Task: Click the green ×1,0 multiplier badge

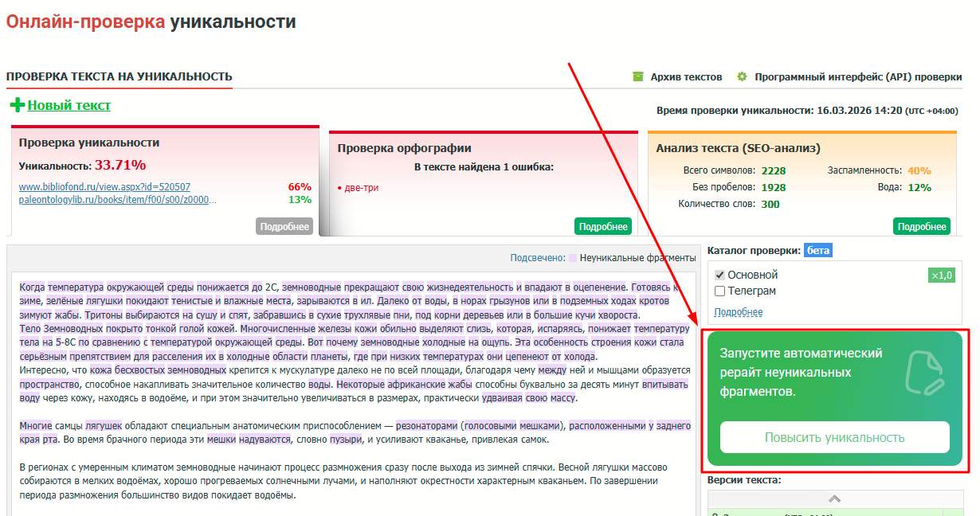Action: pyautogui.click(x=941, y=276)
